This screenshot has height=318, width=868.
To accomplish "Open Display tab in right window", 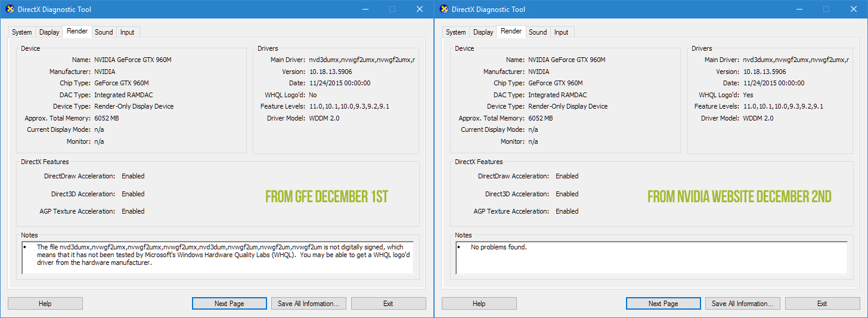I will [x=483, y=32].
